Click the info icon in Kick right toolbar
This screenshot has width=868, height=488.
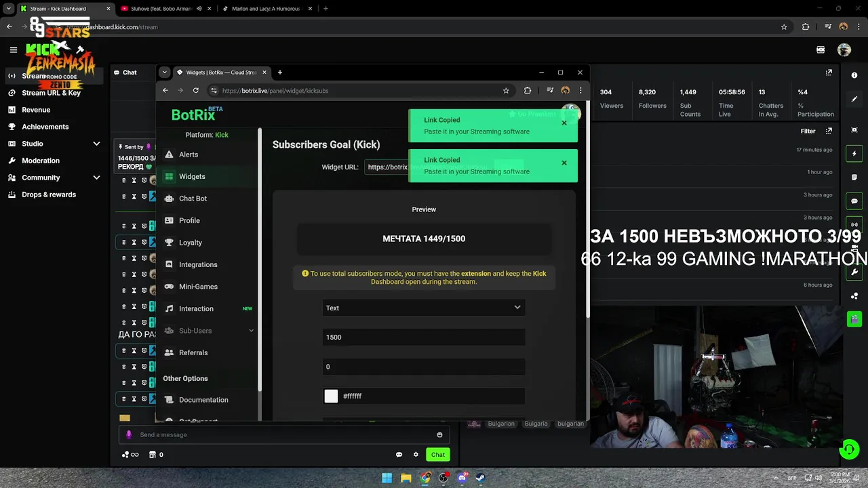click(854, 75)
